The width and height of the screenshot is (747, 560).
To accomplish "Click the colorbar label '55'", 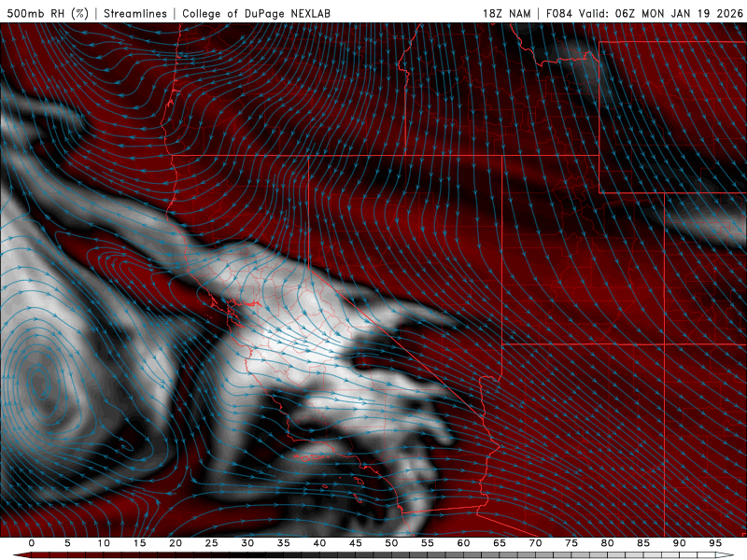I will point(428,543).
